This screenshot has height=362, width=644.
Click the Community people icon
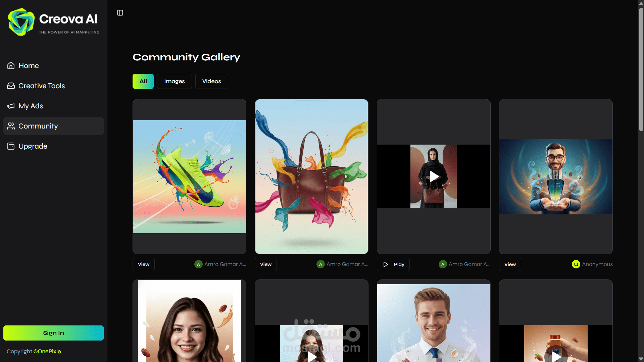[x=11, y=126]
